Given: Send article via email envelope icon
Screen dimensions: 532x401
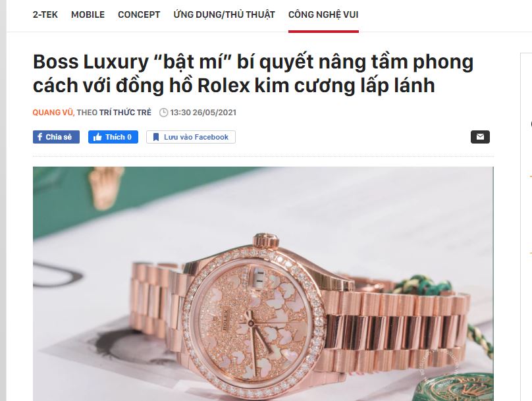Looking at the screenshot, I should coord(480,137).
